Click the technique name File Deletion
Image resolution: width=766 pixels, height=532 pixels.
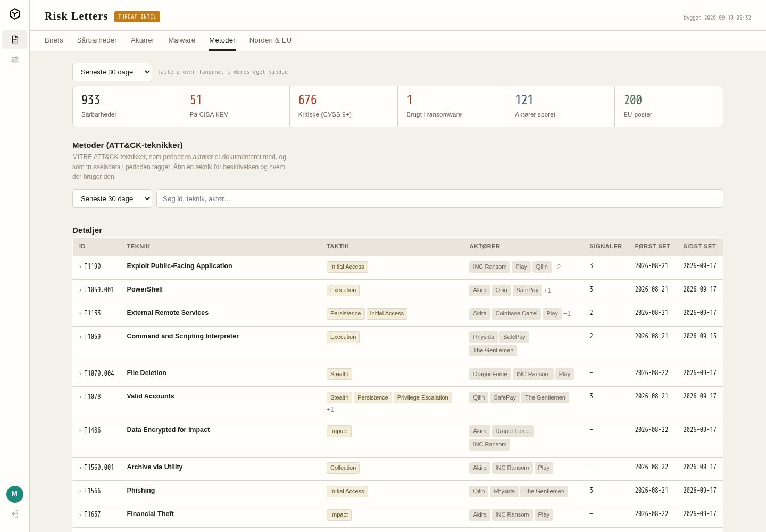click(147, 373)
